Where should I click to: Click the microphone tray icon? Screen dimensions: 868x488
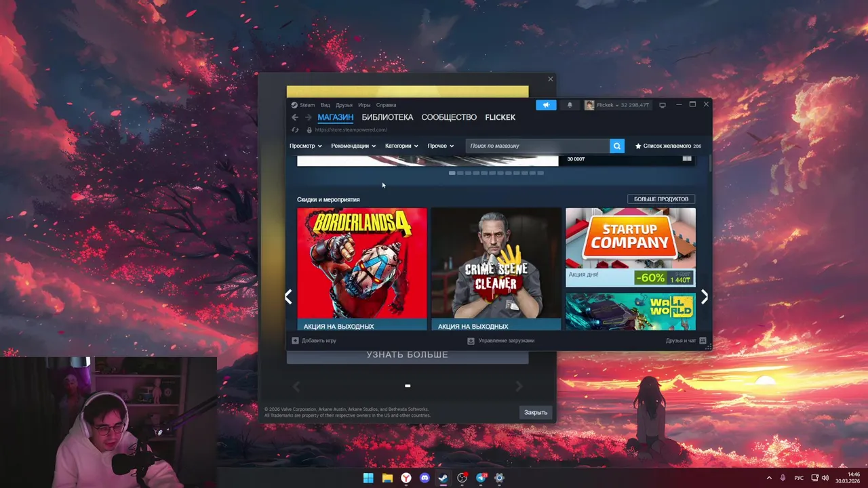[783, 478]
